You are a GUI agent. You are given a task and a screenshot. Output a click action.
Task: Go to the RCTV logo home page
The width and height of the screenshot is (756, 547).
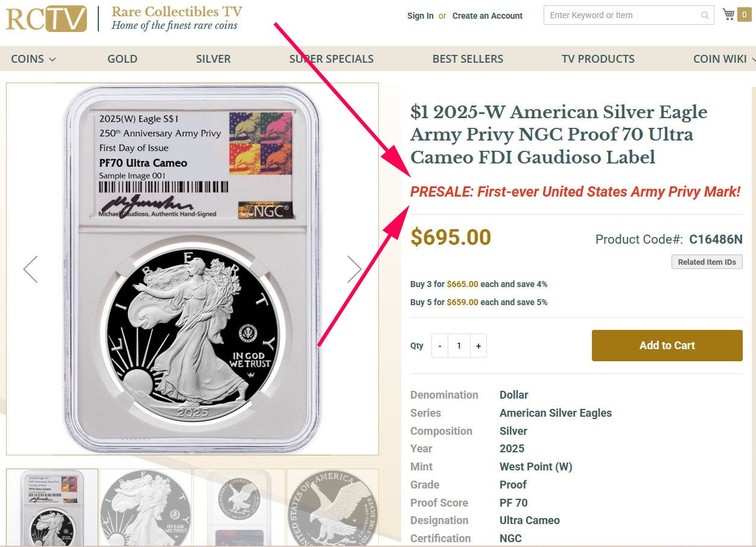click(46, 18)
